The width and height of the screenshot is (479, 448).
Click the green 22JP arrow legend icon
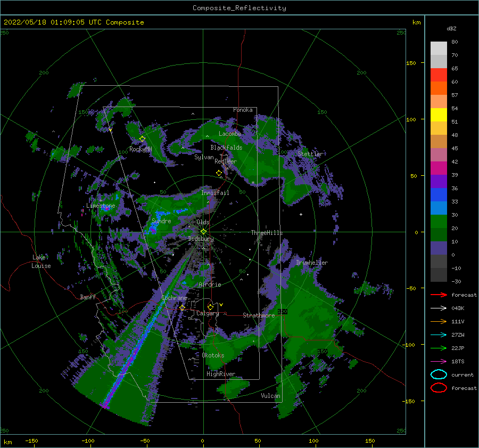439,348
